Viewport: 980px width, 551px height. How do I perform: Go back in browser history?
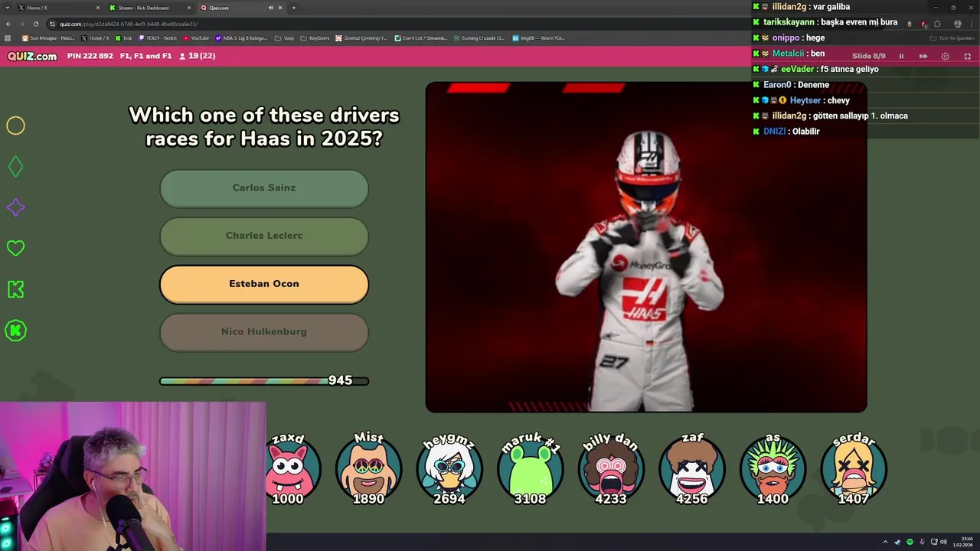(8, 24)
